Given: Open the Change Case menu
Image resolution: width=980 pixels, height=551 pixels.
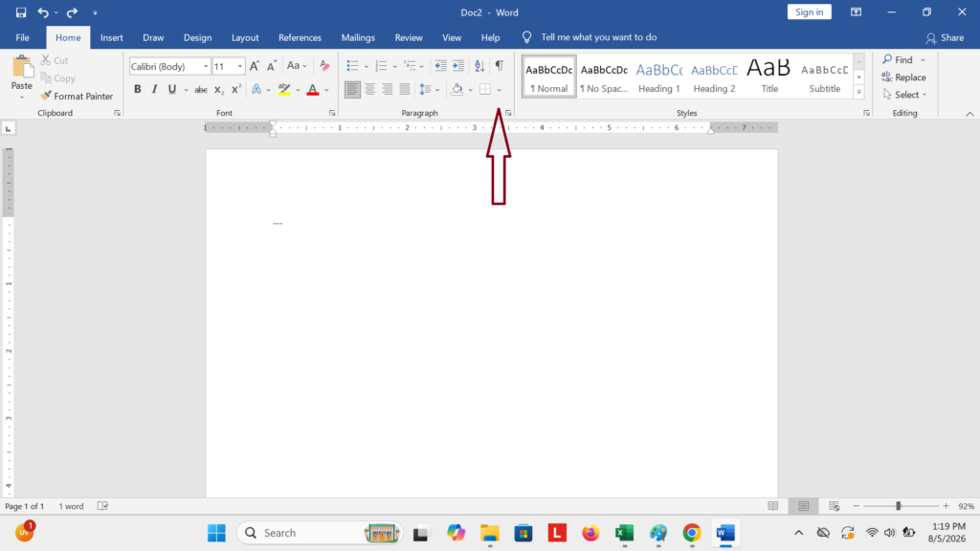Looking at the screenshot, I should [297, 66].
